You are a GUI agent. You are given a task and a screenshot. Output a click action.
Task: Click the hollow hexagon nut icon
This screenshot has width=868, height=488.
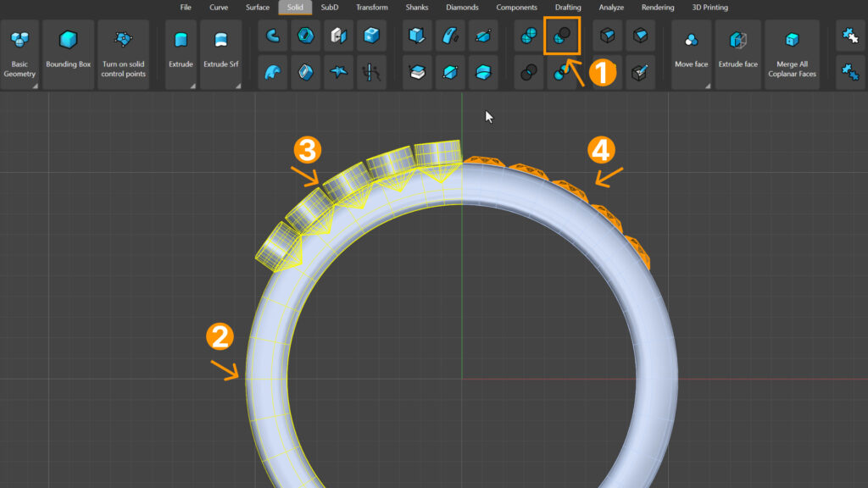[x=305, y=36]
